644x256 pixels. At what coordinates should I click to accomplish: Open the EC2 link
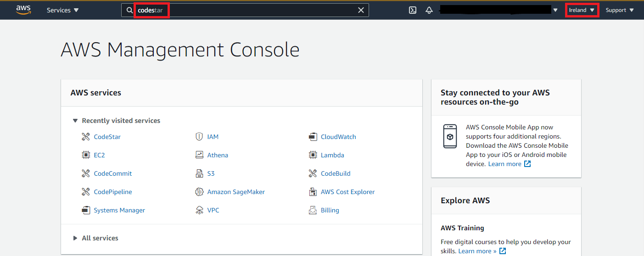click(100, 155)
